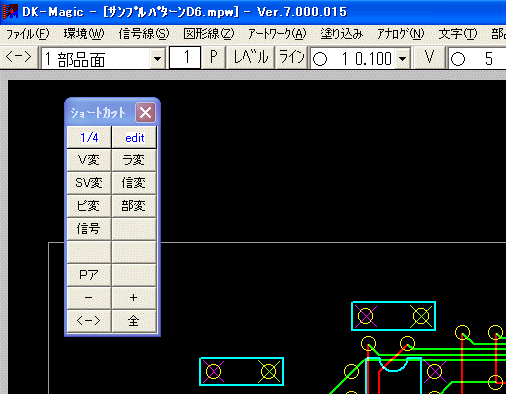Click the V変 shortcut button
Viewport: 506px width, 394px height.
89,160
